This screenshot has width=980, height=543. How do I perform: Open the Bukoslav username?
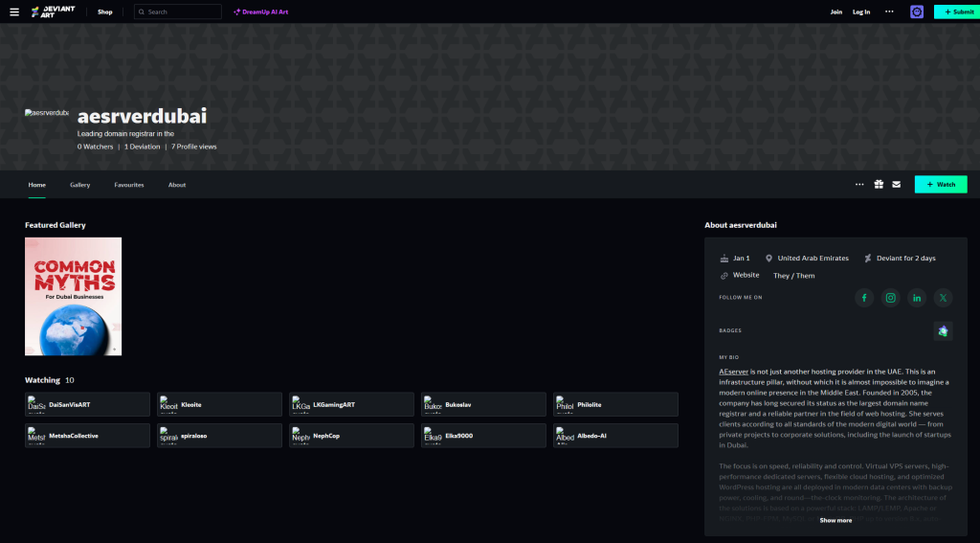pyautogui.click(x=458, y=405)
